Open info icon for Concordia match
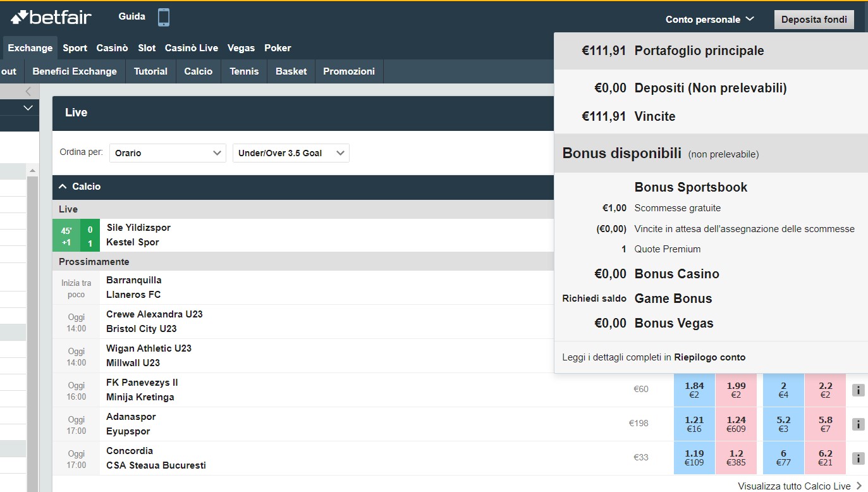Viewport: 868px width, 492px height. click(x=858, y=458)
